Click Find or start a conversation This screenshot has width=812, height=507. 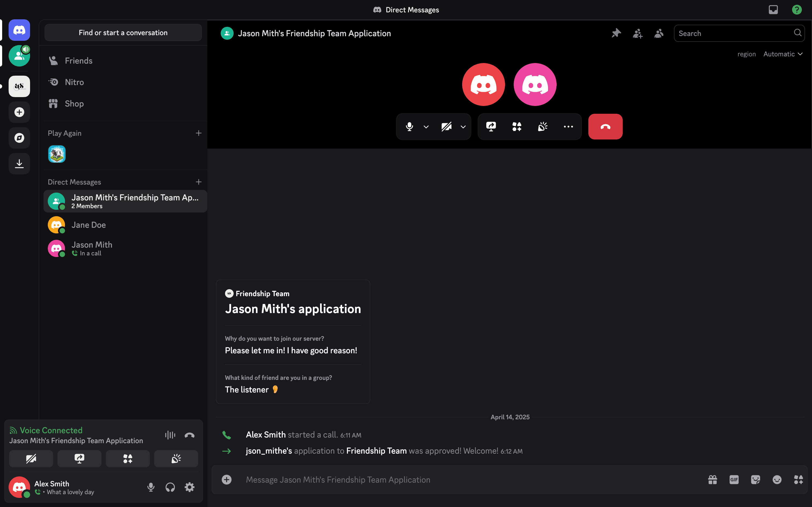(123, 32)
